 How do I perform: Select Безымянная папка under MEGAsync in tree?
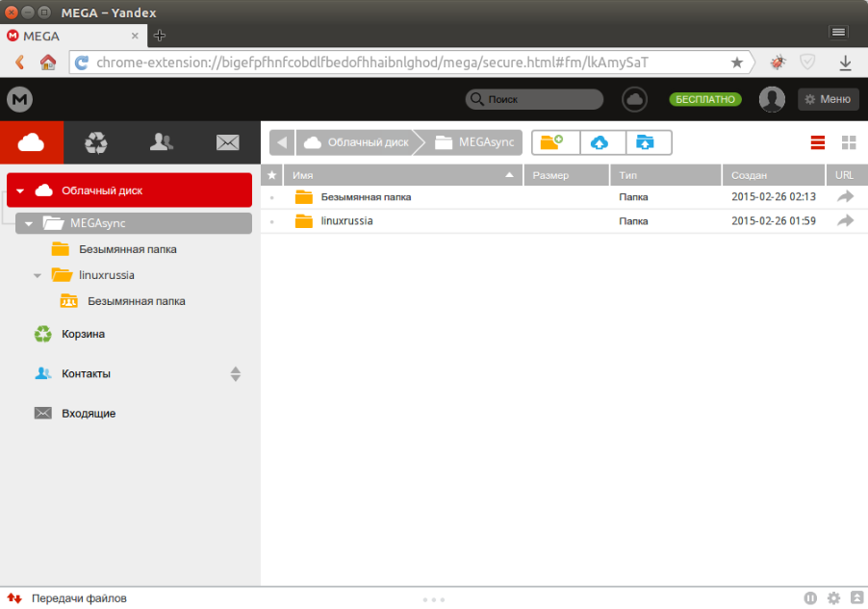click(128, 249)
